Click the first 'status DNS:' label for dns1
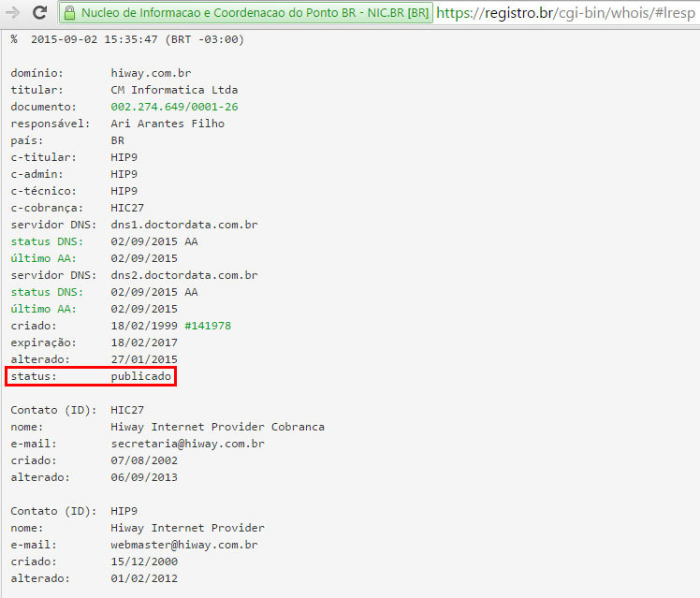700x598 pixels. (x=47, y=241)
